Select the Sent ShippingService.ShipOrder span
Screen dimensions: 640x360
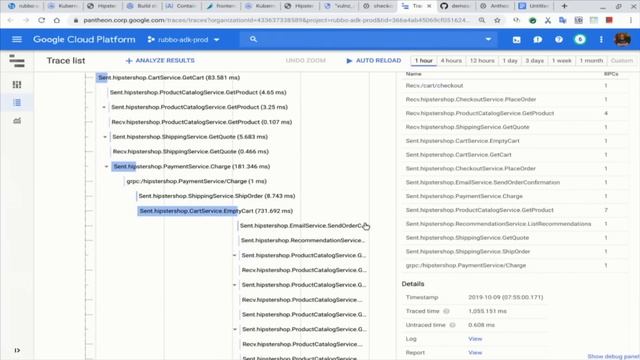tap(217, 196)
